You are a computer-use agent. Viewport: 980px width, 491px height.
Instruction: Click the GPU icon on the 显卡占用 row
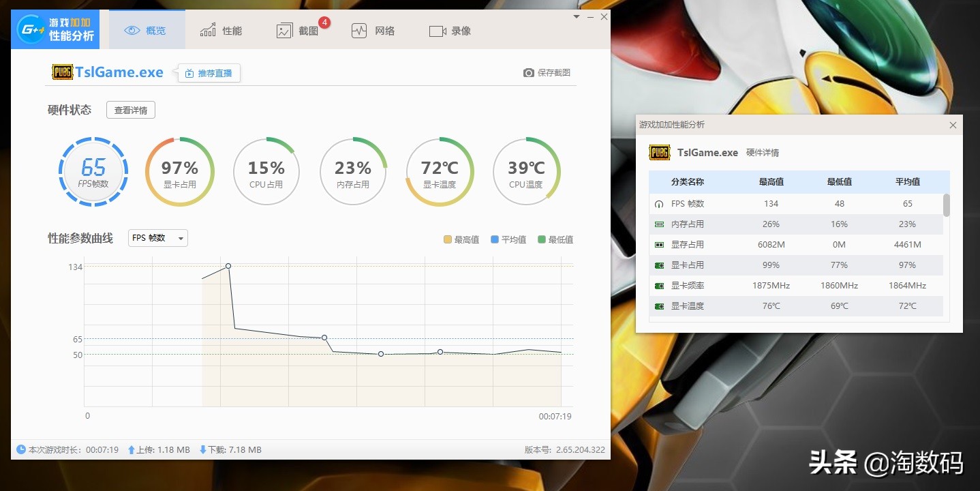(660, 265)
